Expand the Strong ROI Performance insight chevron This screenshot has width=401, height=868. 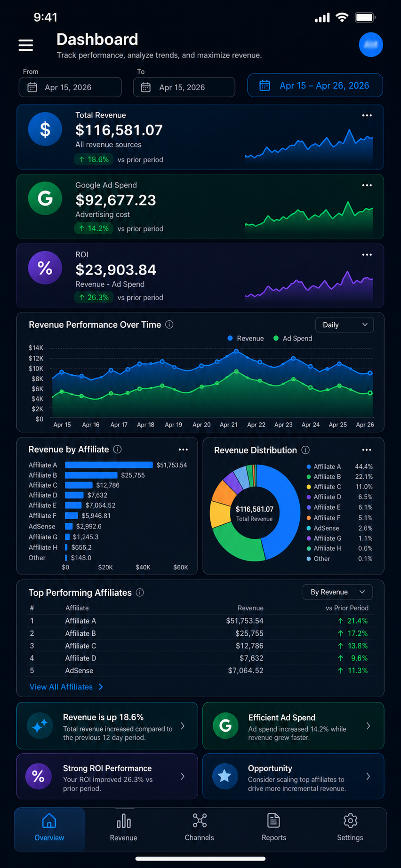183,776
